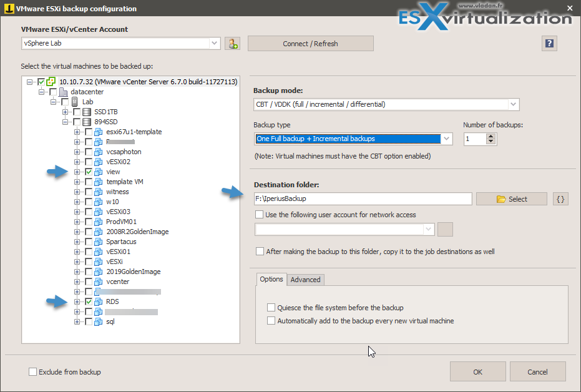Screen dimensions: 581x392
Task: Enable automatically add every new virtual machine
Action: point(271,320)
